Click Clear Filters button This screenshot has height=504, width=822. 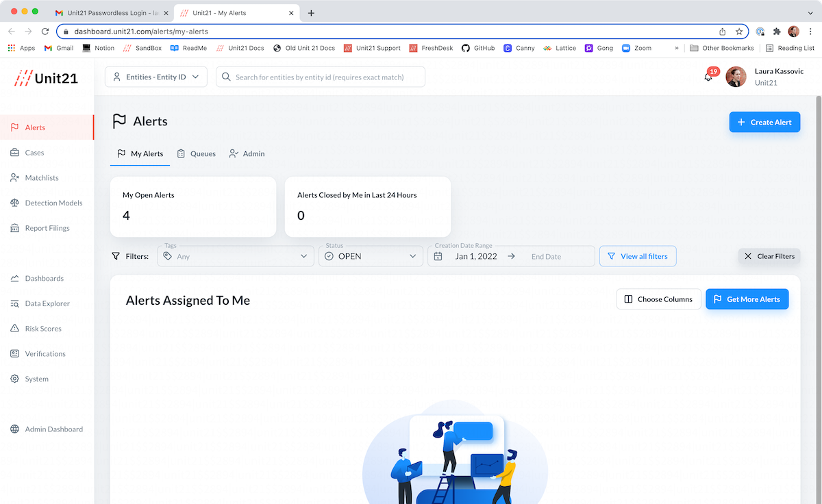pyautogui.click(x=769, y=256)
